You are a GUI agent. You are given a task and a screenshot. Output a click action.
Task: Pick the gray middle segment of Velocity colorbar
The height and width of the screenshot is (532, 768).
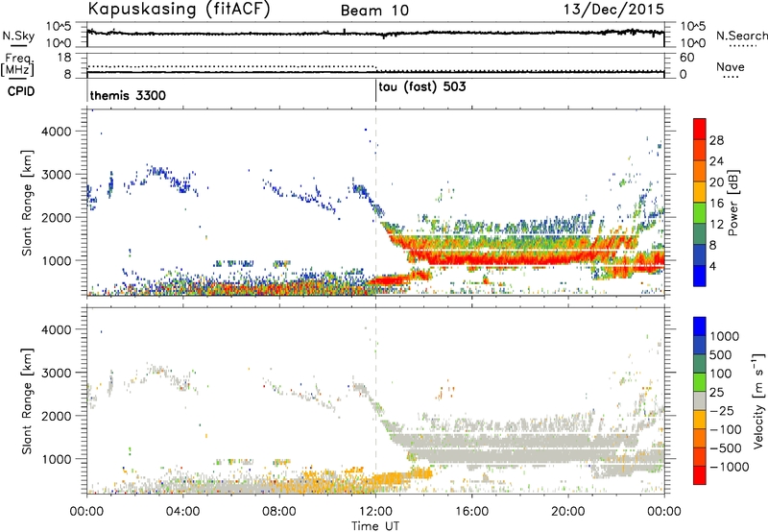700,400
